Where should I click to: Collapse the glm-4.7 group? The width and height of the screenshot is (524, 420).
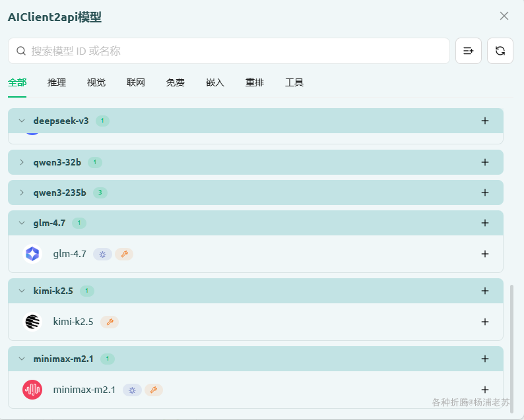(22, 223)
